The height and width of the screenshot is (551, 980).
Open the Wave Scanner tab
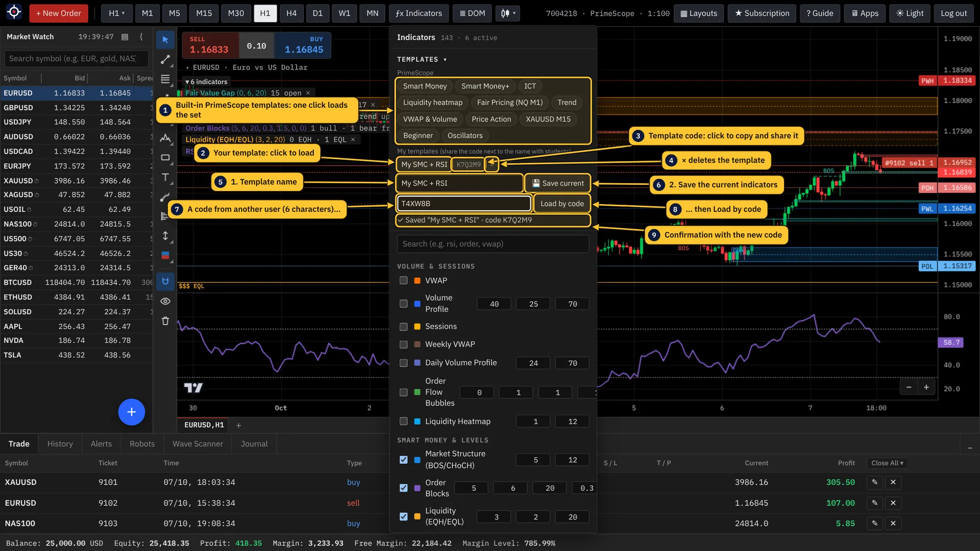197,444
